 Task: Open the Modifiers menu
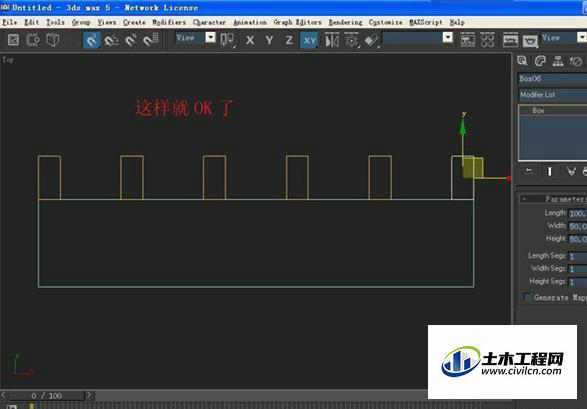[169, 22]
